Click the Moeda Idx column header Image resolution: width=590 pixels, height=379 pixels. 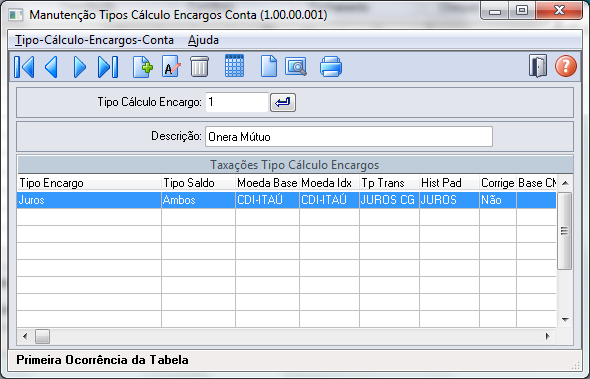(x=329, y=183)
